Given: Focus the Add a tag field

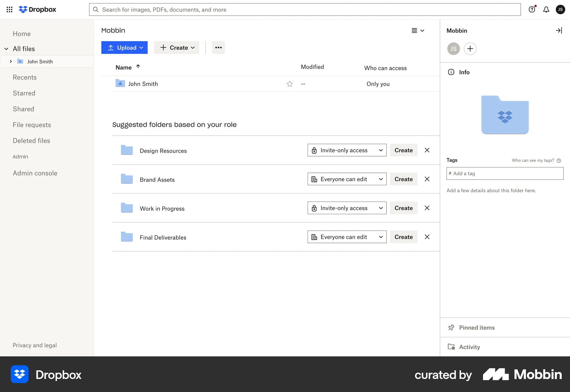Looking at the screenshot, I should [x=505, y=173].
